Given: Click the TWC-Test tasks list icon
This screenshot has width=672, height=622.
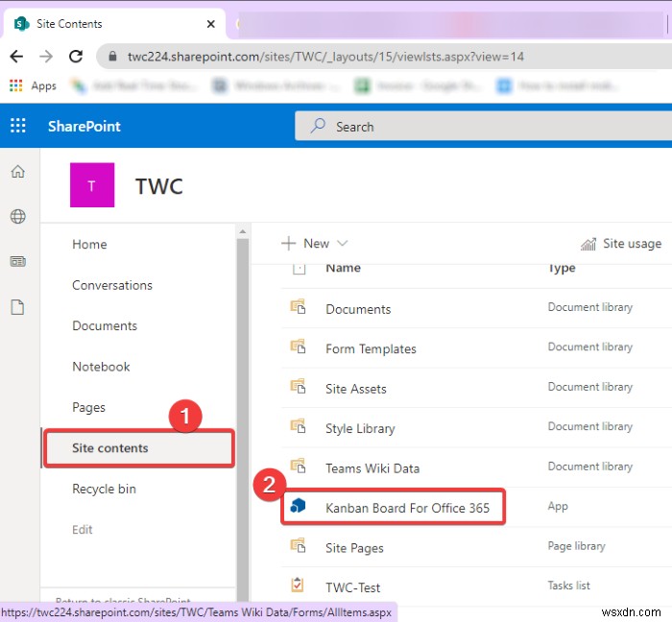Looking at the screenshot, I should coord(298,585).
